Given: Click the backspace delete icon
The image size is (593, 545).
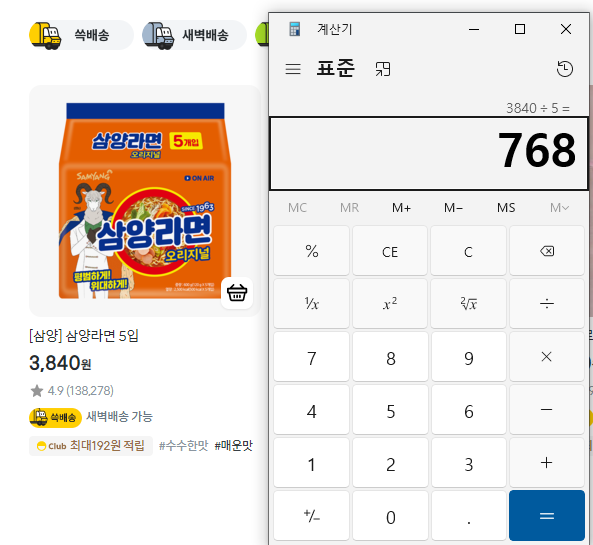Looking at the screenshot, I should pos(546,251).
